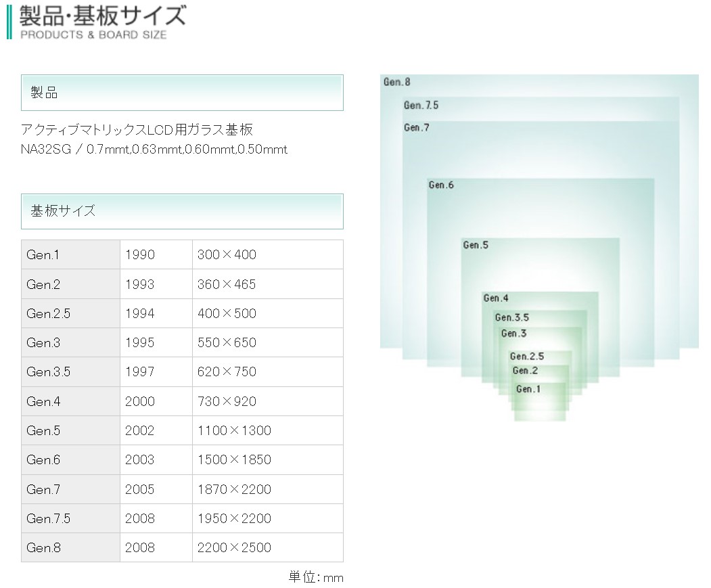This screenshot has width=711, height=588.
Task: Select the 400×500 size cell
Action: tap(267, 313)
